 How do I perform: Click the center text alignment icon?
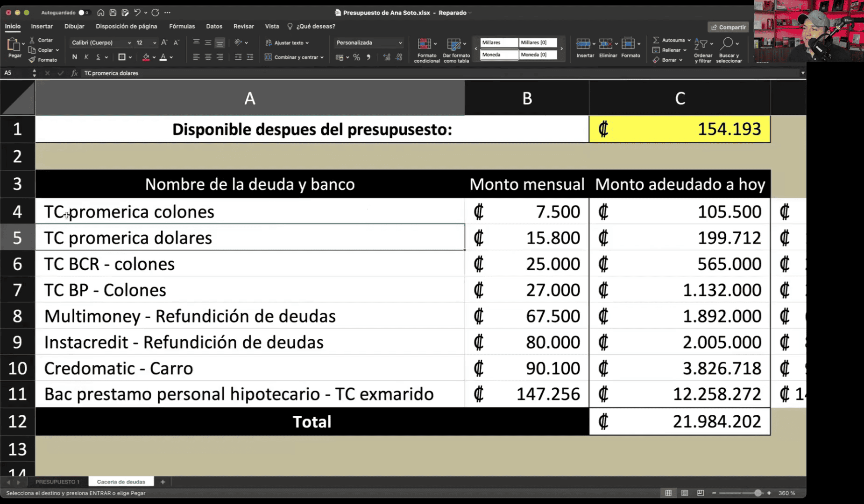click(x=208, y=57)
